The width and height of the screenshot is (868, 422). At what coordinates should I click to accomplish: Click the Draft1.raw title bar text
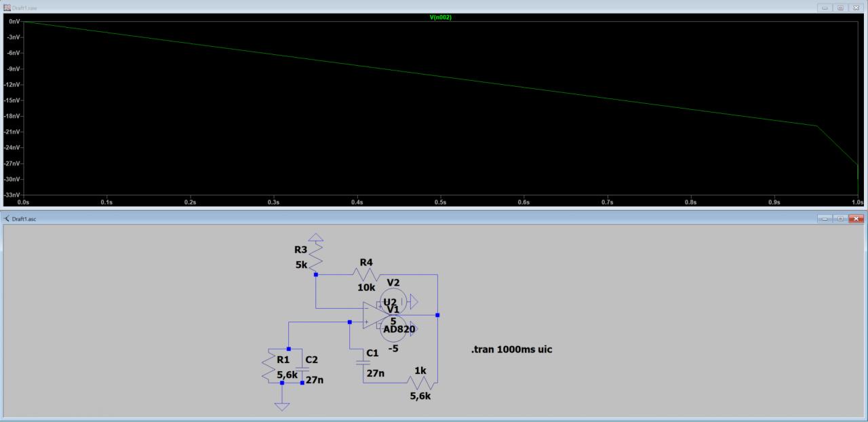click(x=23, y=7)
